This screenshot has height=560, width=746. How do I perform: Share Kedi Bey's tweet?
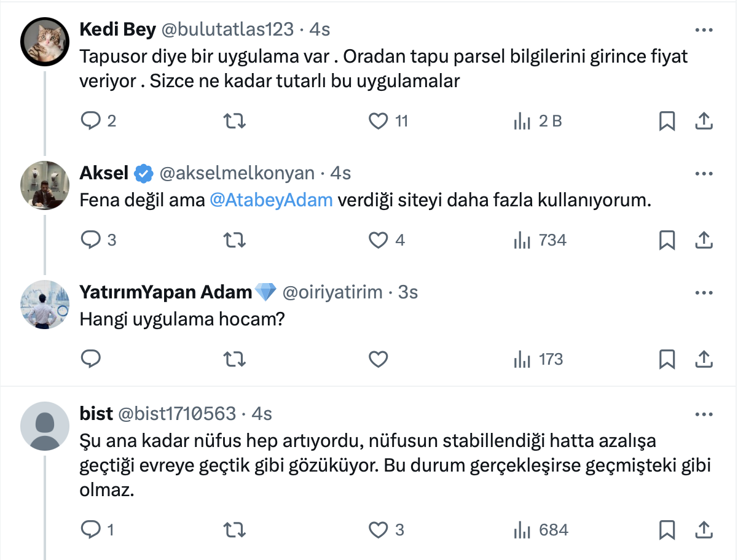[703, 121]
